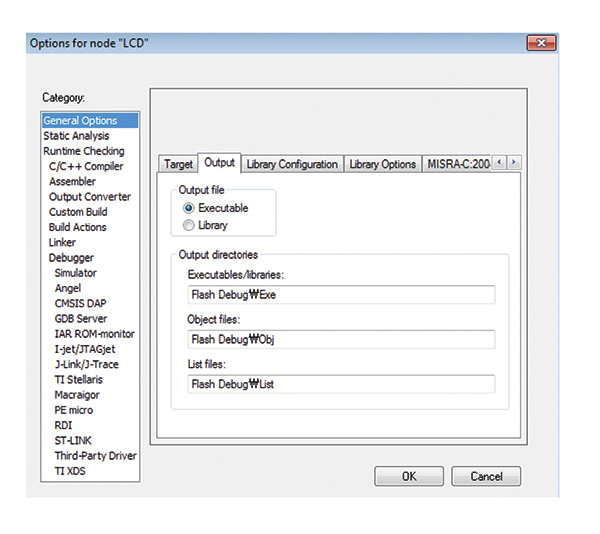Click the List files directory field
600x534 pixels.
(340, 385)
